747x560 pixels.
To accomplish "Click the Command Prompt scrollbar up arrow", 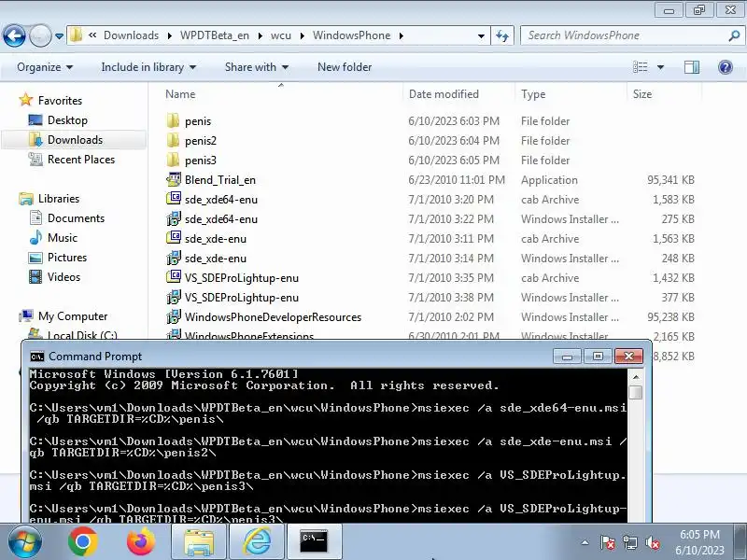I will click(x=636, y=377).
